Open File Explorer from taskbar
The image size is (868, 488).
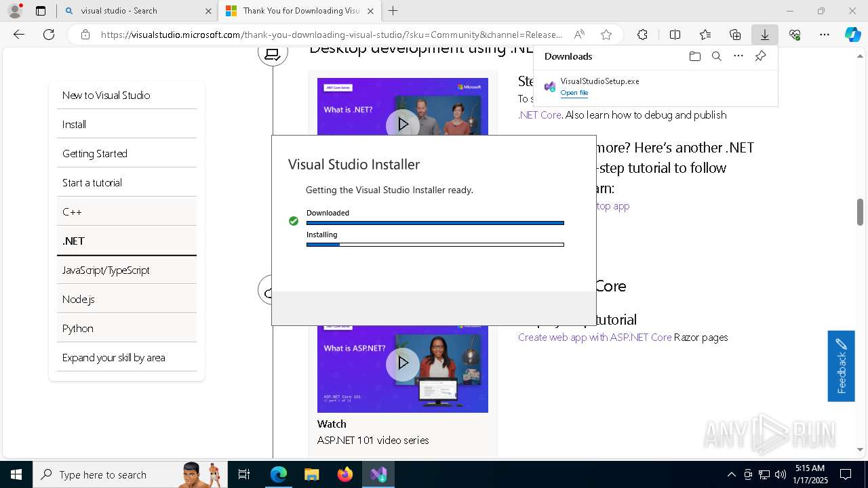[311, 474]
